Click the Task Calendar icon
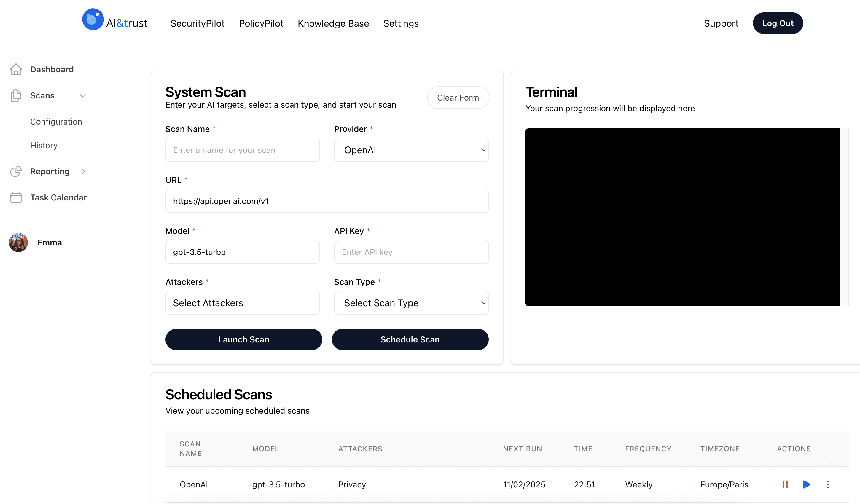 [16, 197]
